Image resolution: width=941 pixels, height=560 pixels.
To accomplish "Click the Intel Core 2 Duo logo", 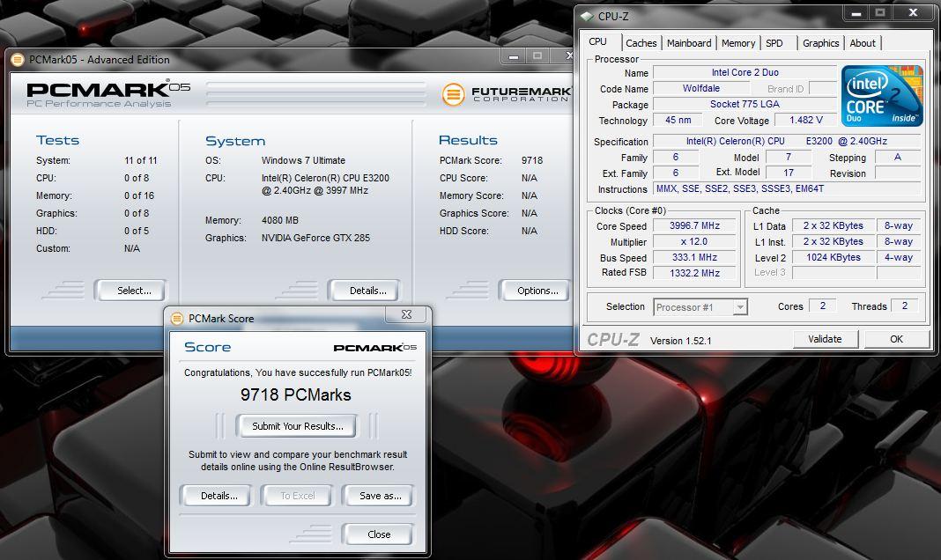I will click(882, 95).
